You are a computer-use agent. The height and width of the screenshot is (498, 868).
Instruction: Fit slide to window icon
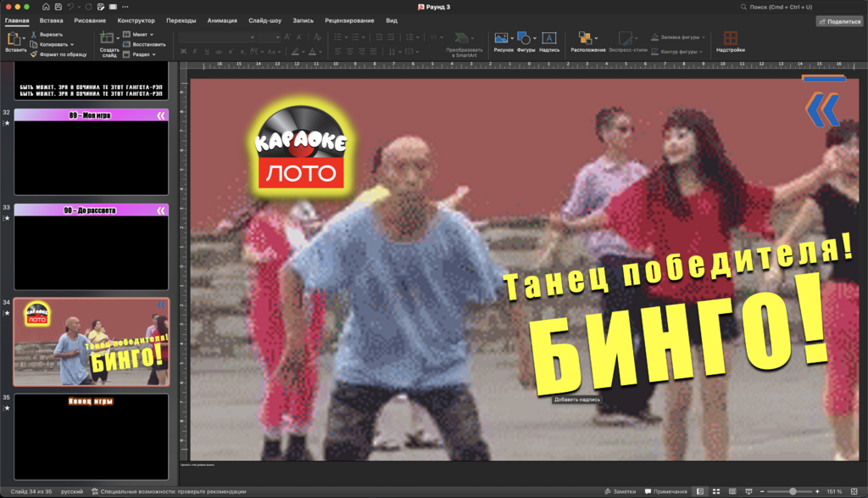[854, 491]
